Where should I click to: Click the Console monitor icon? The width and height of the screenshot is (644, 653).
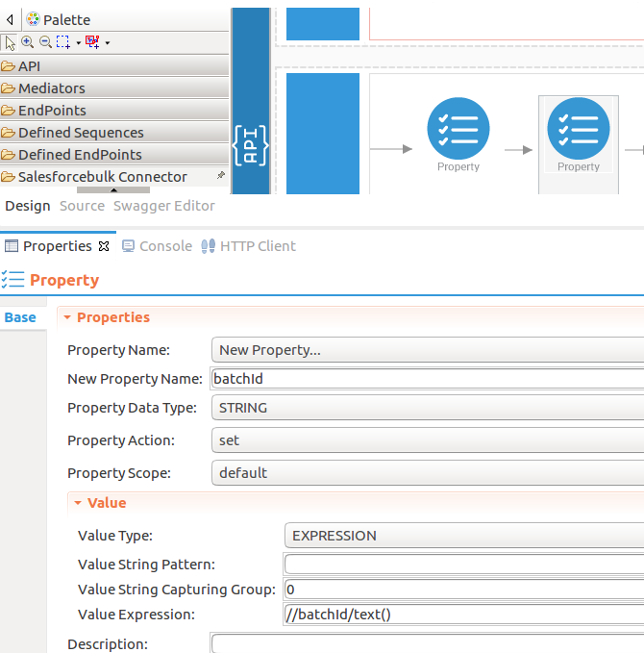pyautogui.click(x=128, y=246)
